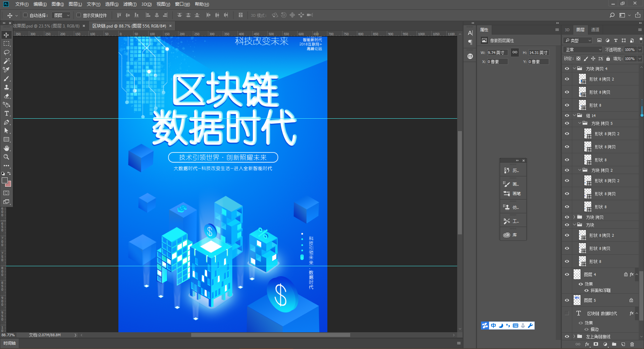Click the fx layer style icon

pos(587,344)
